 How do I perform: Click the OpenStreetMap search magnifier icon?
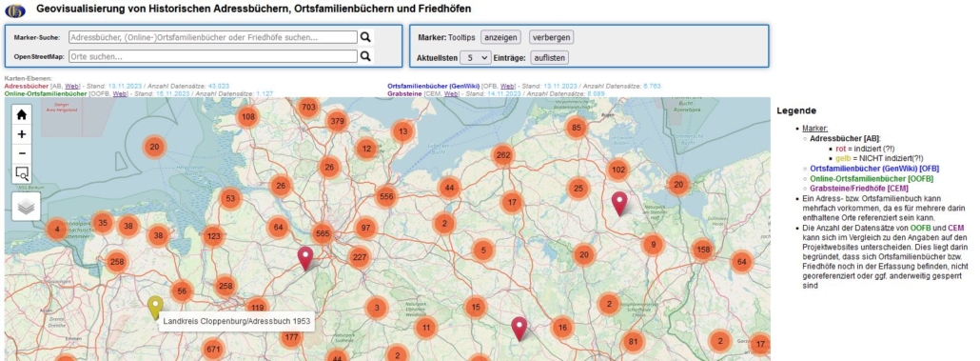tap(365, 56)
